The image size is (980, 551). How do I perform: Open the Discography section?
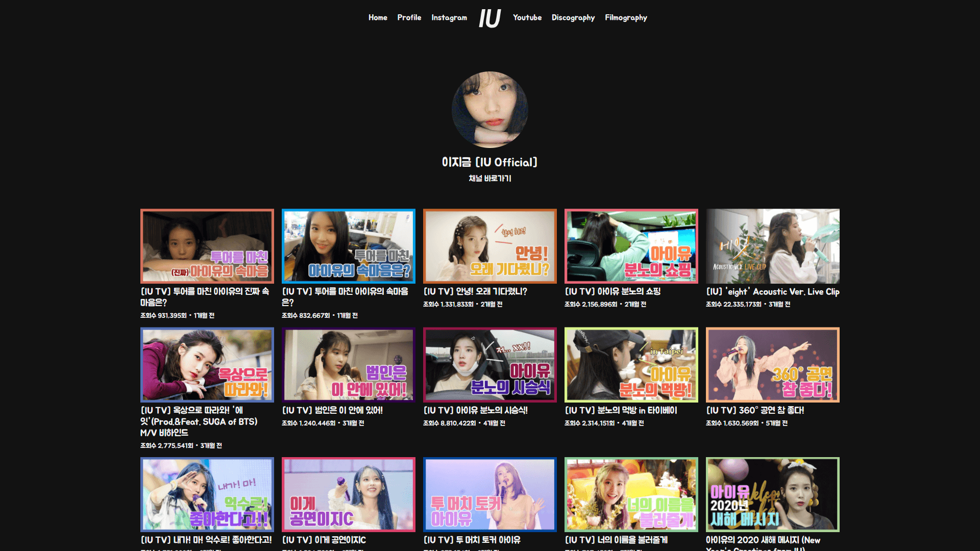pyautogui.click(x=573, y=17)
